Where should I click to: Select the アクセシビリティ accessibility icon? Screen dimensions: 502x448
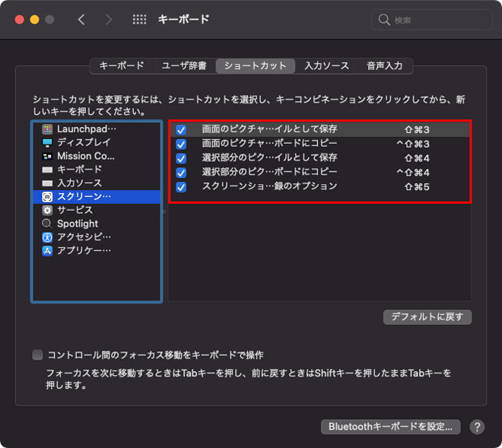(x=47, y=237)
